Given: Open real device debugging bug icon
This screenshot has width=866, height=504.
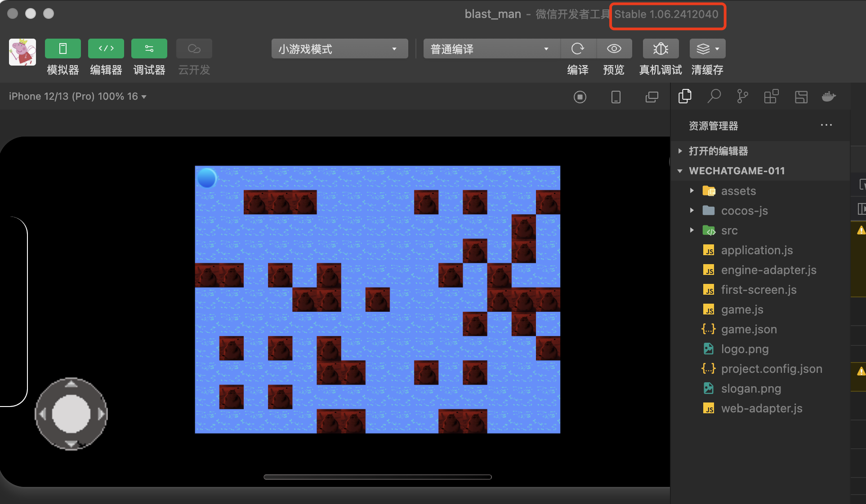Looking at the screenshot, I should tap(661, 49).
